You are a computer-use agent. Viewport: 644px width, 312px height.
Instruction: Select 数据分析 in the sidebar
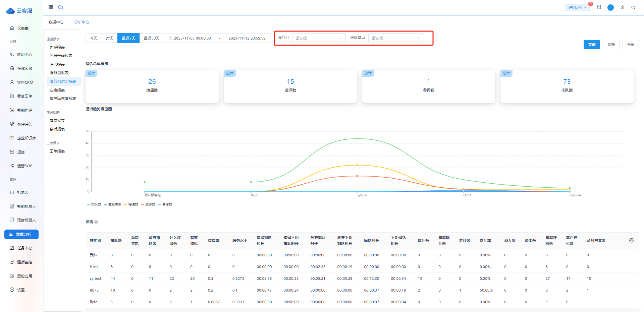21,234
